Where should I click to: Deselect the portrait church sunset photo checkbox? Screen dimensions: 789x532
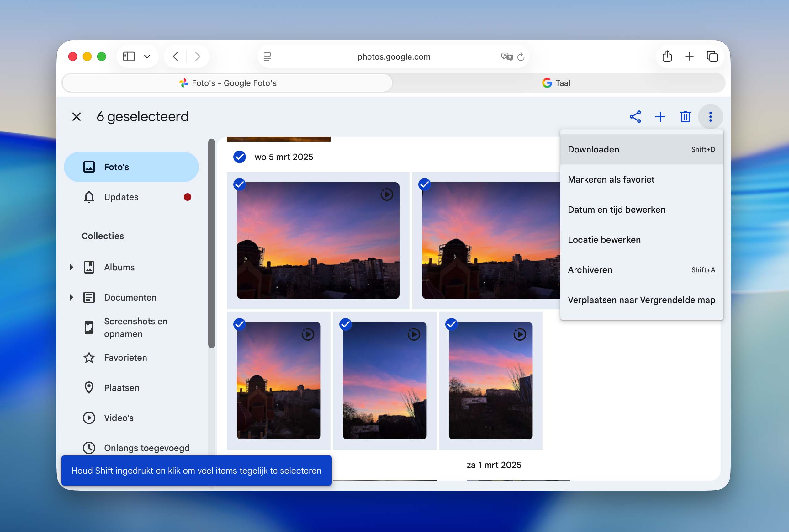pyautogui.click(x=240, y=324)
